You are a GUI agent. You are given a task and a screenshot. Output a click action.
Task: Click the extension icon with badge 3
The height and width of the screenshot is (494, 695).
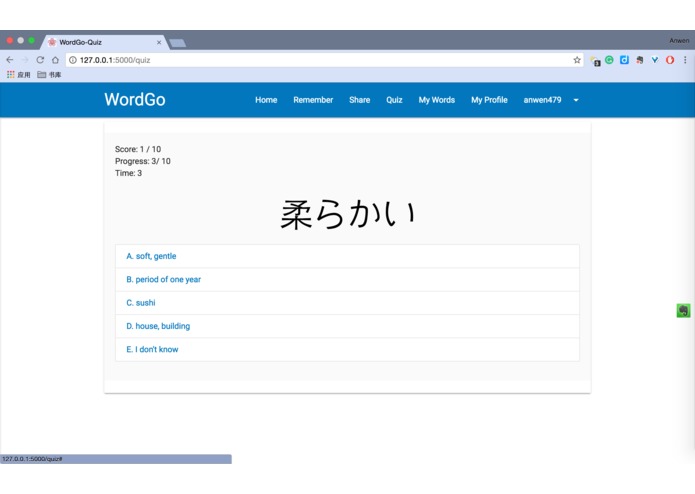(595, 61)
